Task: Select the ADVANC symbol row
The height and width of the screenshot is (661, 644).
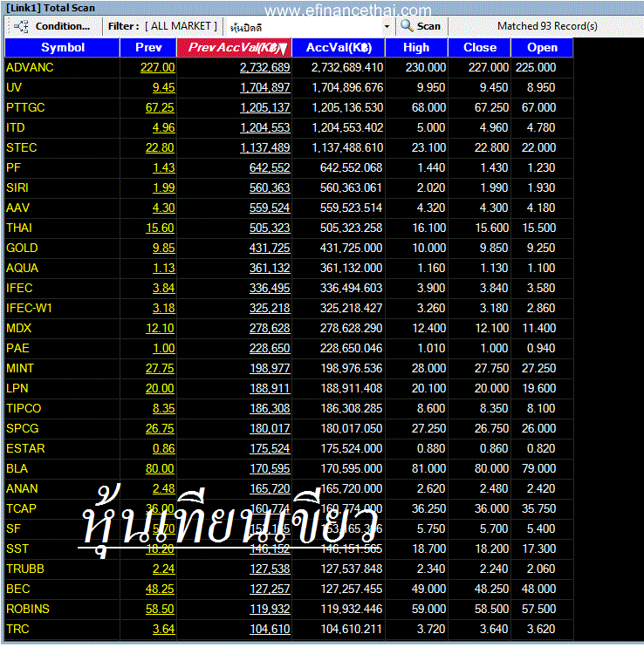Action: pyautogui.click(x=289, y=67)
